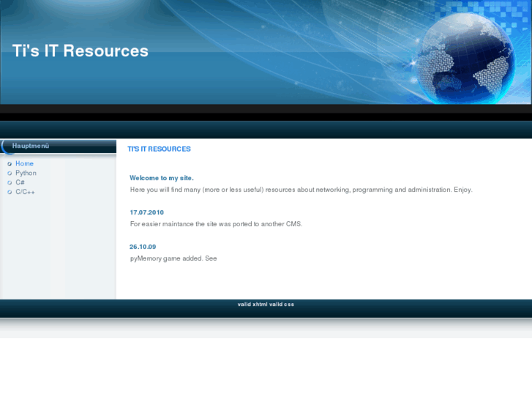This screenshot has height=399, width=532.
Task: Click the bullet icon beside Python
Action: pyautogui.click(x=10, y=174)
